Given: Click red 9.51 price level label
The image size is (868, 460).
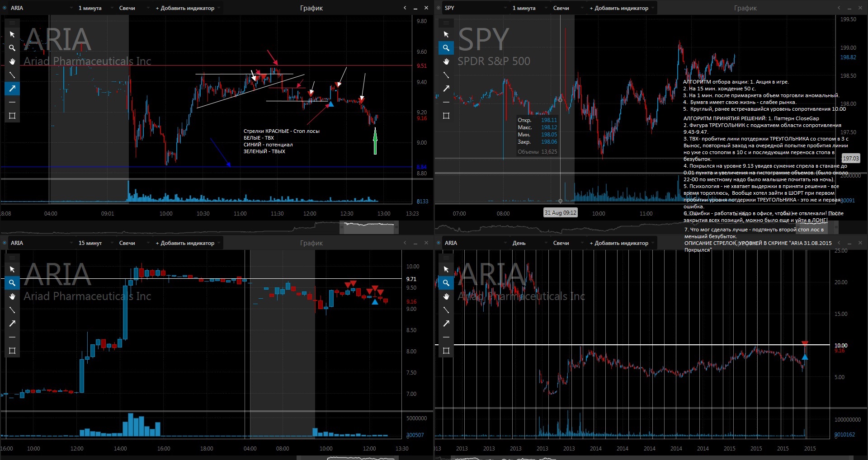Looking at the screenshot, I should click(x=421, y=66).
